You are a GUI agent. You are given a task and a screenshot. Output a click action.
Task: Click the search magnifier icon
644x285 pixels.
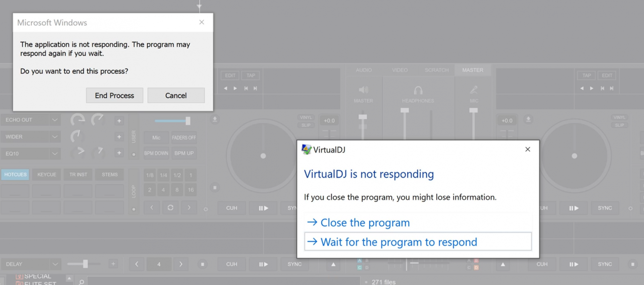(x=81, y=282)
